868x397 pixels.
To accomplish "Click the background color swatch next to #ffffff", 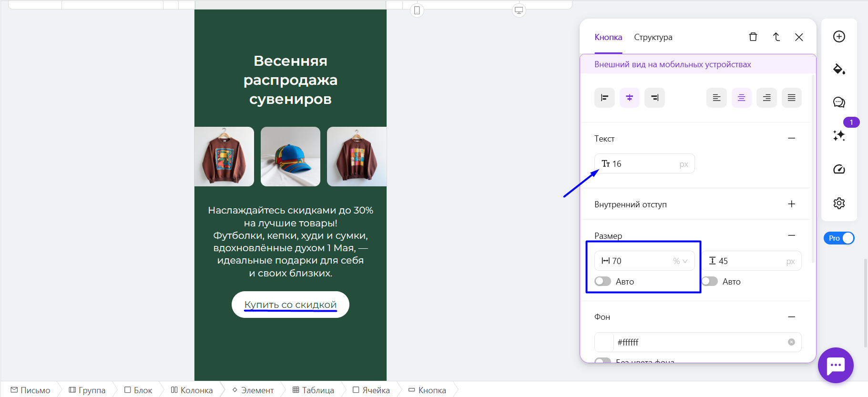I will [x=604, y=342].
